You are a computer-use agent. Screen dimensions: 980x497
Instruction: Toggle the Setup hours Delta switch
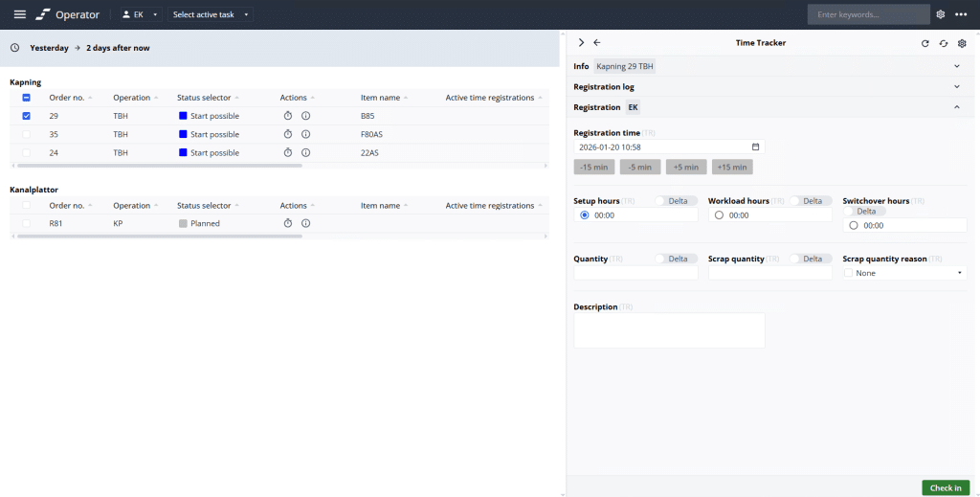pyautogui.click(x=662, y=201)
